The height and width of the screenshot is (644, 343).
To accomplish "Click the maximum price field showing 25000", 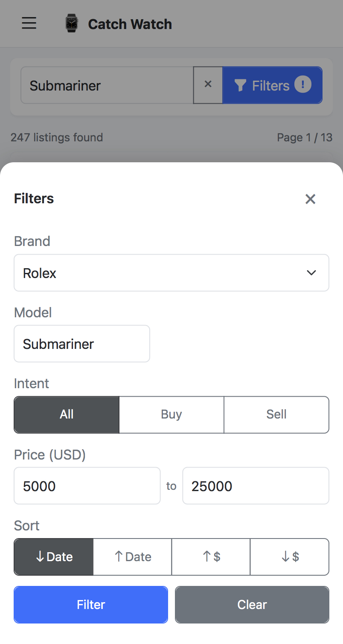I will click(x=255, y=486).
